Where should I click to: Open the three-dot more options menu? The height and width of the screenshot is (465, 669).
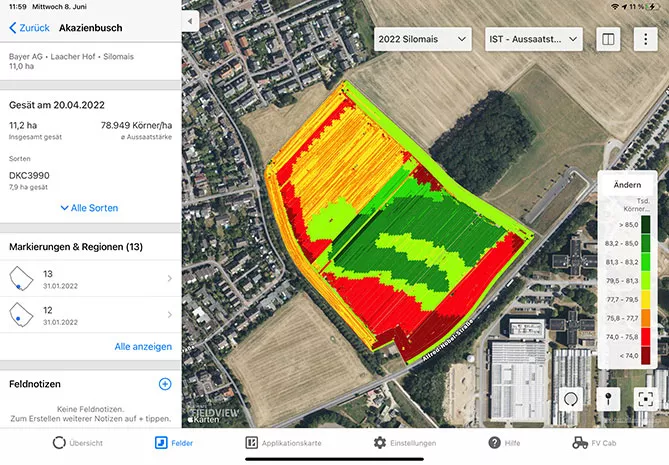click(x=645, y=39)
